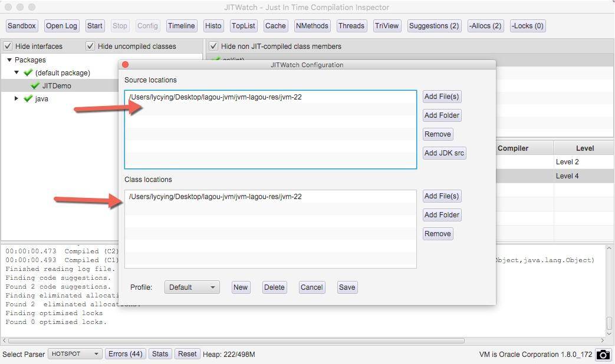Image resolution: width=615 pixels, height=364 pixels.
Task: Show the Code Cache view
Action: pos(275,26)
